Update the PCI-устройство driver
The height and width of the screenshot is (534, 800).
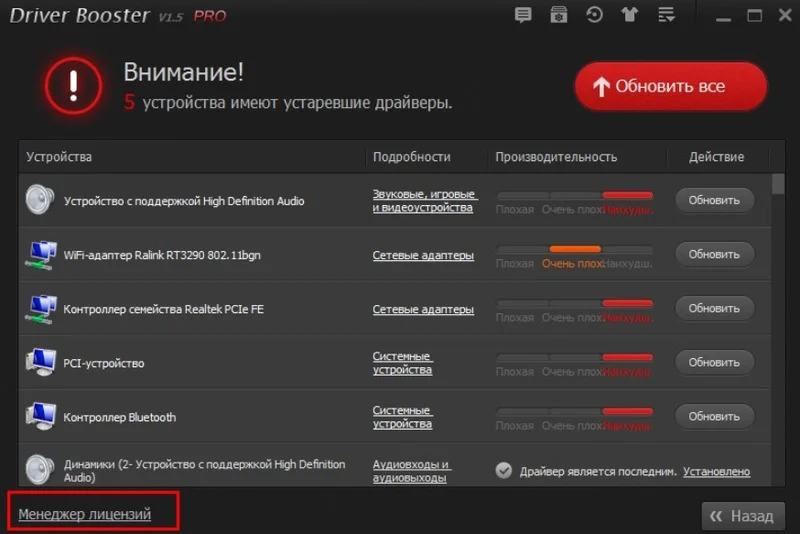point(714,363)
